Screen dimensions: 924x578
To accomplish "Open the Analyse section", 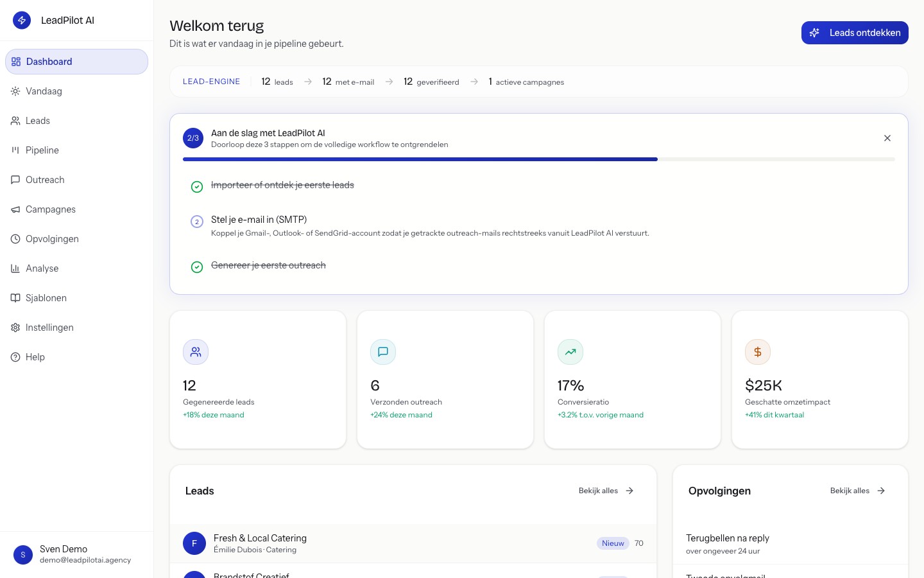I will pyautogui.click(x=76, y=268).
